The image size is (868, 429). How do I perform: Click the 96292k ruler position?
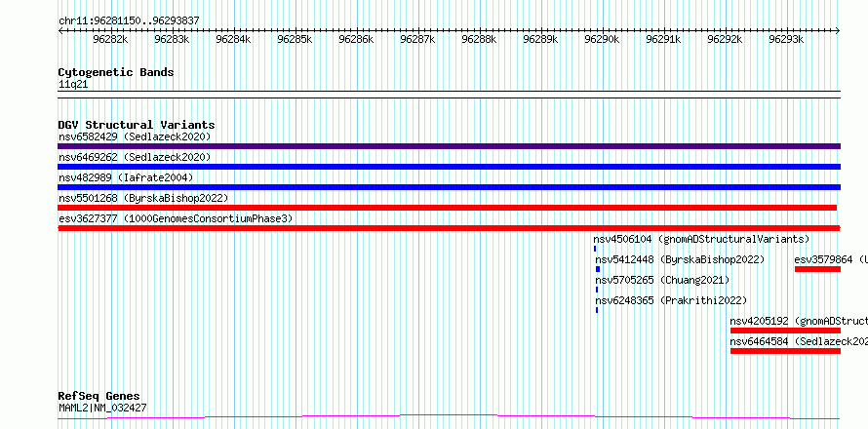pos(726,39)
